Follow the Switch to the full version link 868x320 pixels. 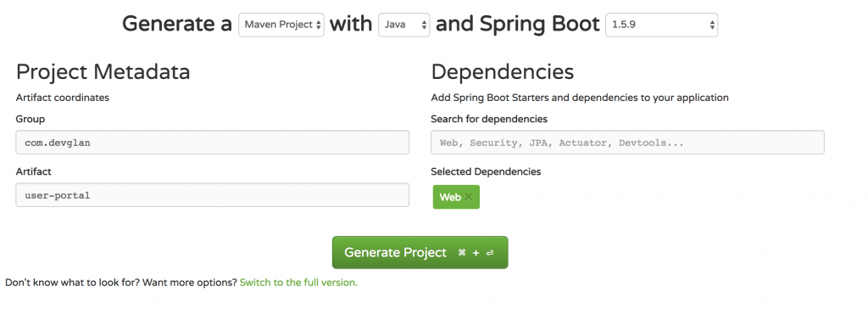(299, 283)
